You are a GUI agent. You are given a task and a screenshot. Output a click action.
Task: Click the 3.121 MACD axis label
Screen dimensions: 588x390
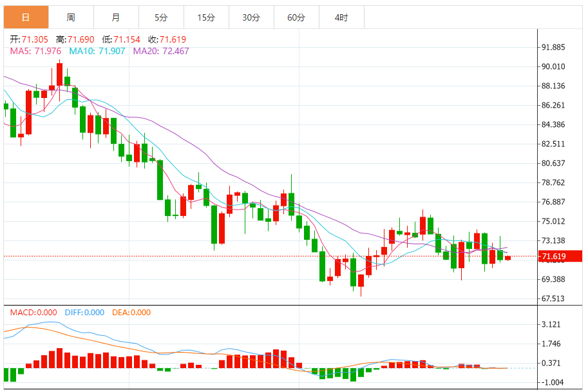[551, 324]
